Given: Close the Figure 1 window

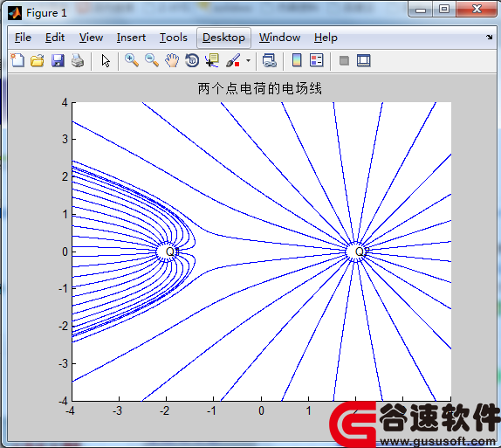Looking at the screenshot, I should coord(477,10).
